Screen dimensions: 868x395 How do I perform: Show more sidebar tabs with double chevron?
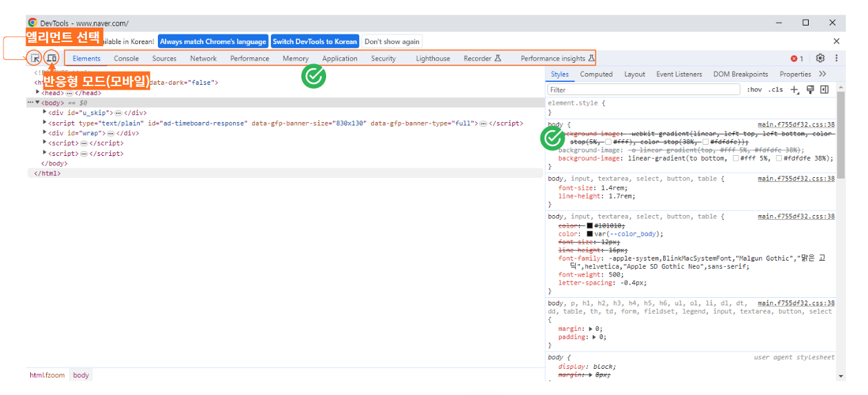822,74
